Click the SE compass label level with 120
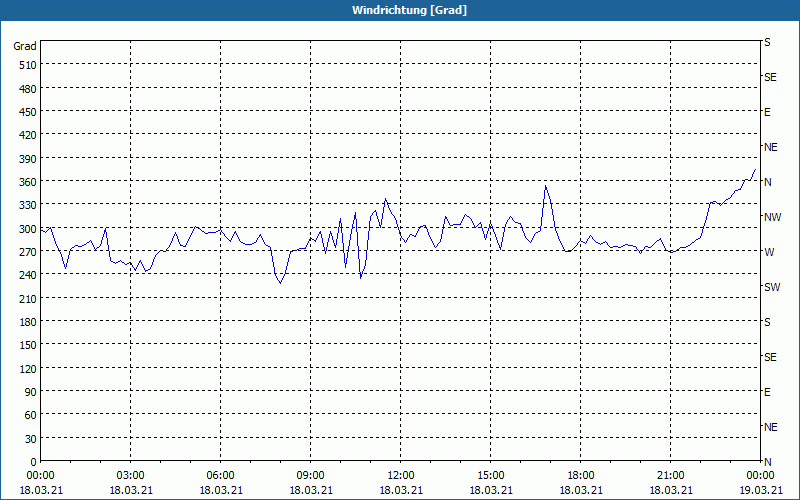The height and width of the screenshot is (500, 800). [x=770, y=357]
